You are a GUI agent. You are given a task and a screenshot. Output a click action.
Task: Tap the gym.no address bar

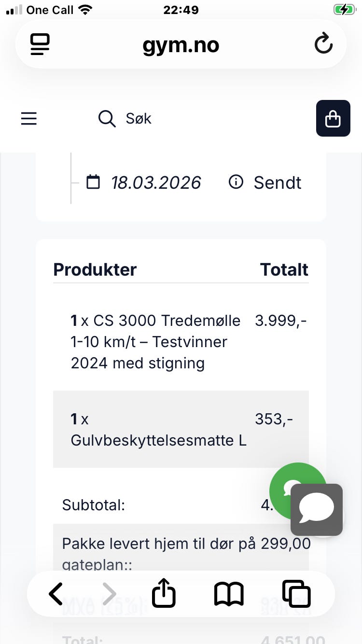[x=181, y=44]
